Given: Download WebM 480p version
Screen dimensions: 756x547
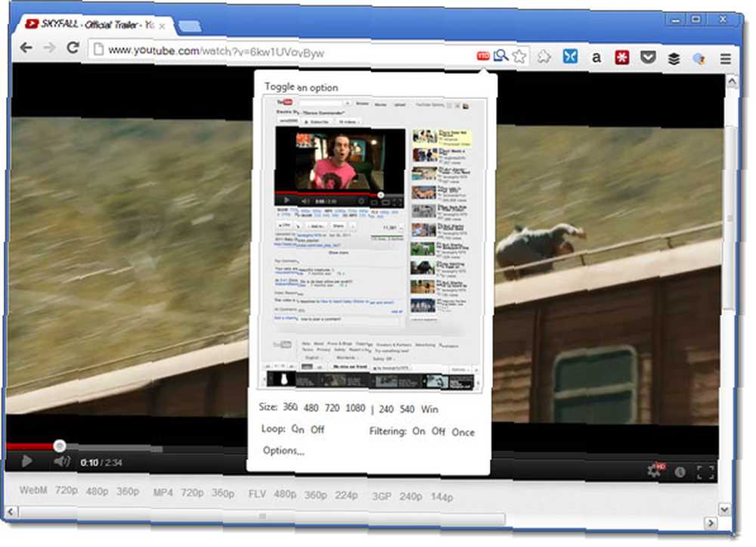Looking at the screenshot, I should pos(97,491).
